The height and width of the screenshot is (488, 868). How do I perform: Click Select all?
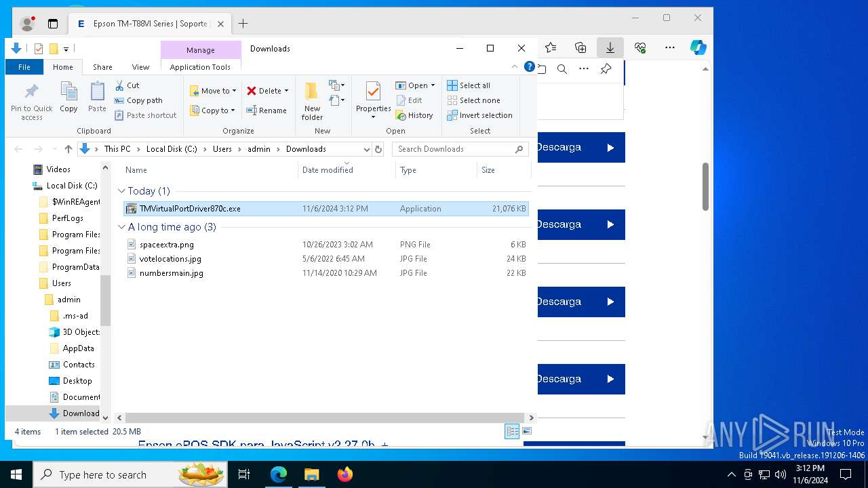click(469, 85)
